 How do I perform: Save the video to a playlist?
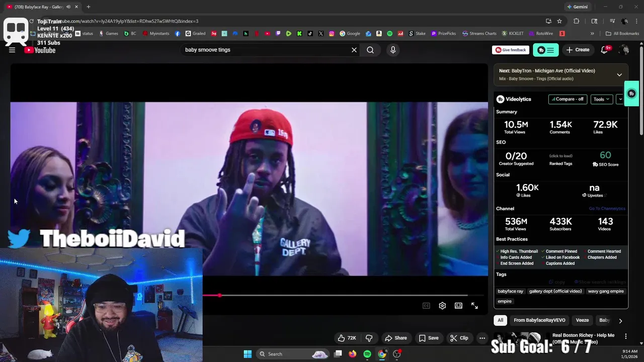point(428,338)
